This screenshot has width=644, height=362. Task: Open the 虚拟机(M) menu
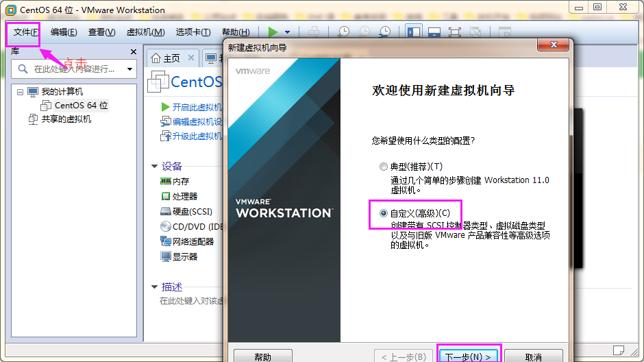(x=145, y=32)
